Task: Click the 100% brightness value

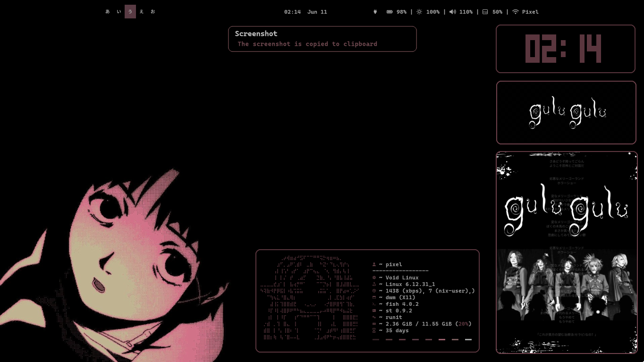Action: pyautogui.click(x=433, y=12)
